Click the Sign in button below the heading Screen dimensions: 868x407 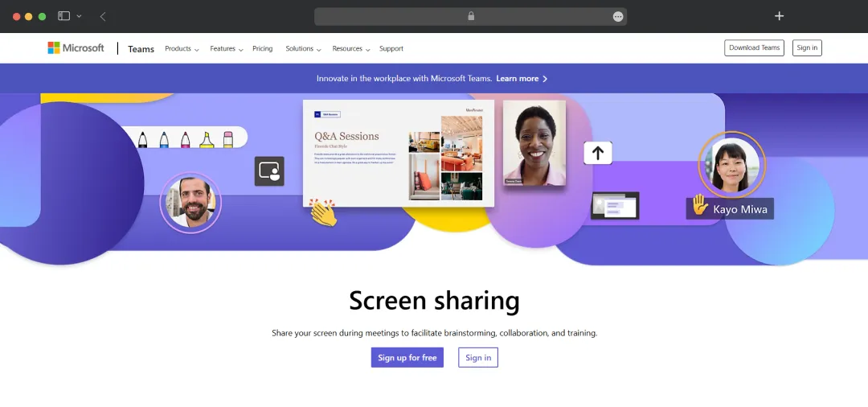(478, 358)
